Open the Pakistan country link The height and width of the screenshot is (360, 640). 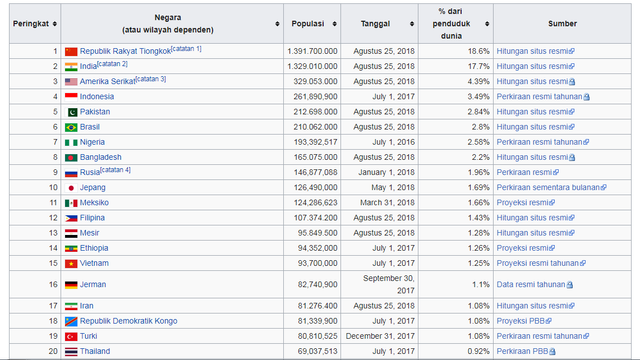coord(95,111)
